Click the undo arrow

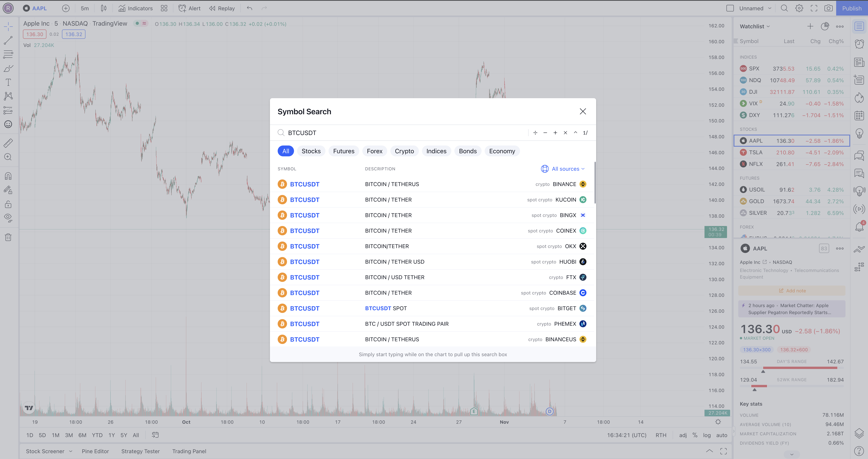249,8
